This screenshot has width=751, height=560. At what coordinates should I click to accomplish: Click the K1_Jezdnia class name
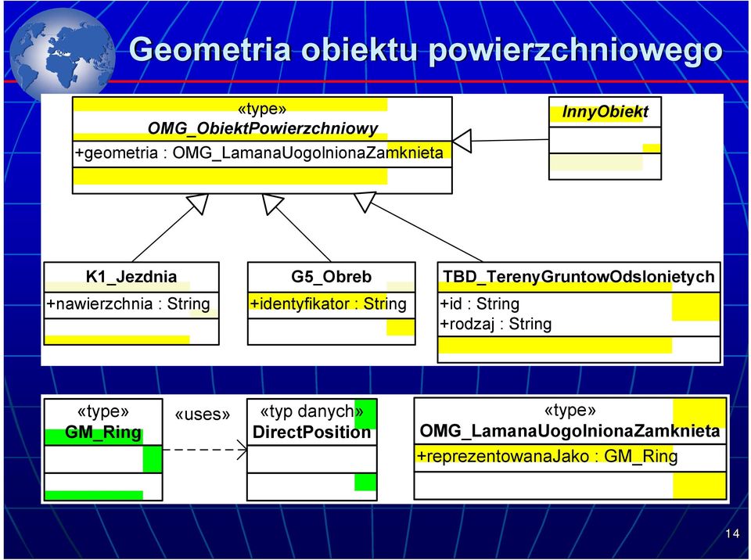(x=131, y=276)
